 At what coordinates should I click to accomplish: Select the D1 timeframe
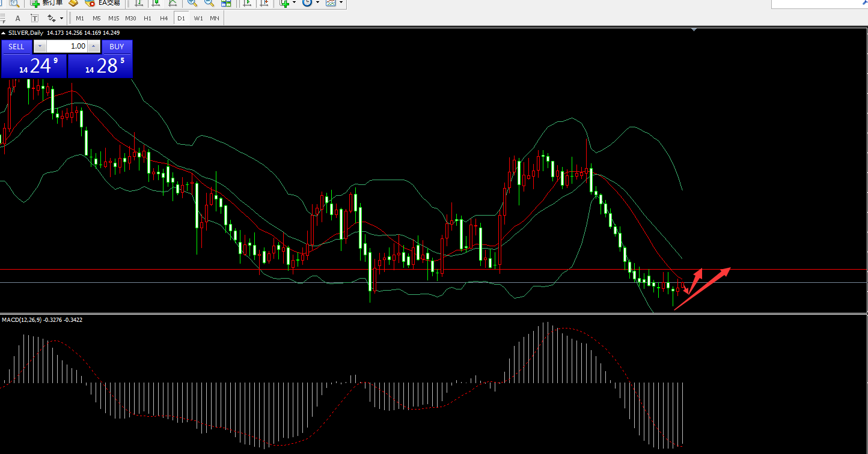pos(181,18)
